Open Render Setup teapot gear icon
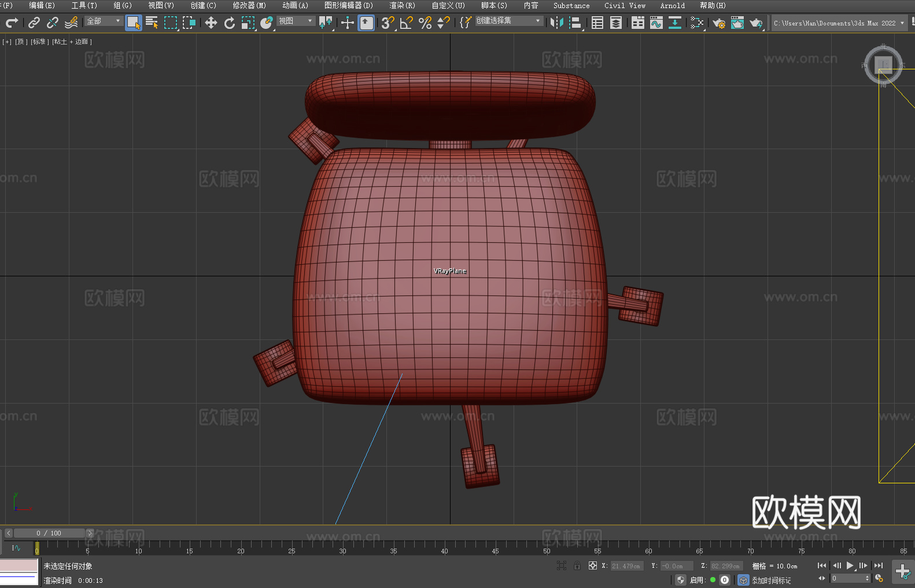 [719, 23]
